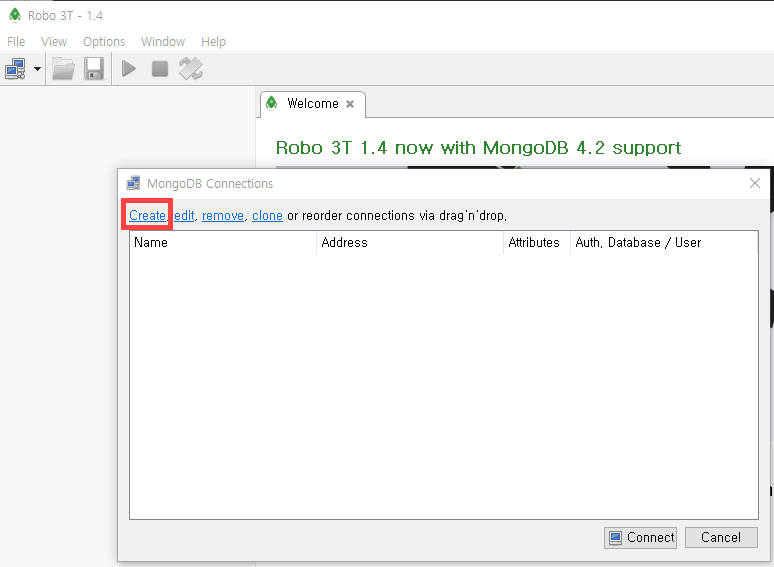This screenshot has width=774, height=567.
Task: Click the Execute play toolbar icon
Action: 129,69
